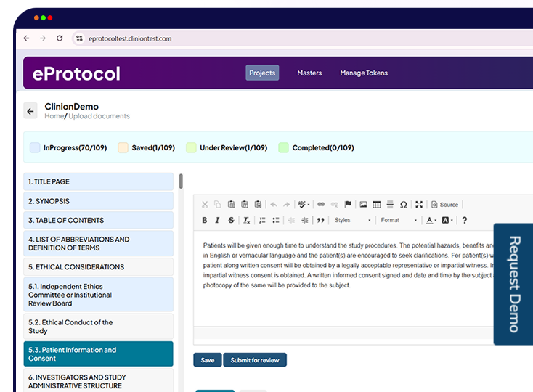Viewport: 533px width, 392px height.
Task: Maximize the editor with the fullscreen icon
Action: point(419,205)
